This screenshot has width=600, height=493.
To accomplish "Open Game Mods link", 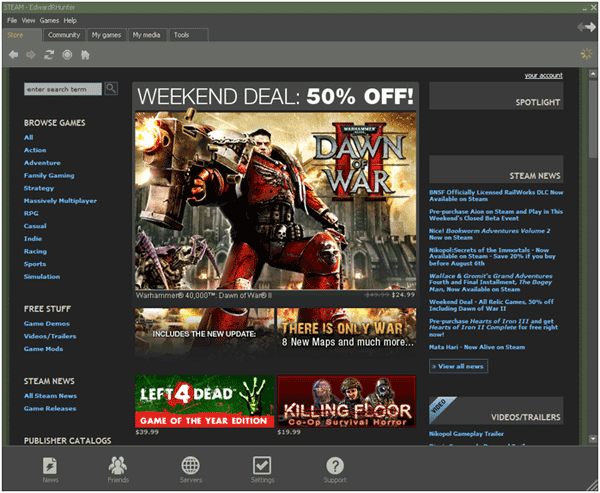I will coord(43,349).
